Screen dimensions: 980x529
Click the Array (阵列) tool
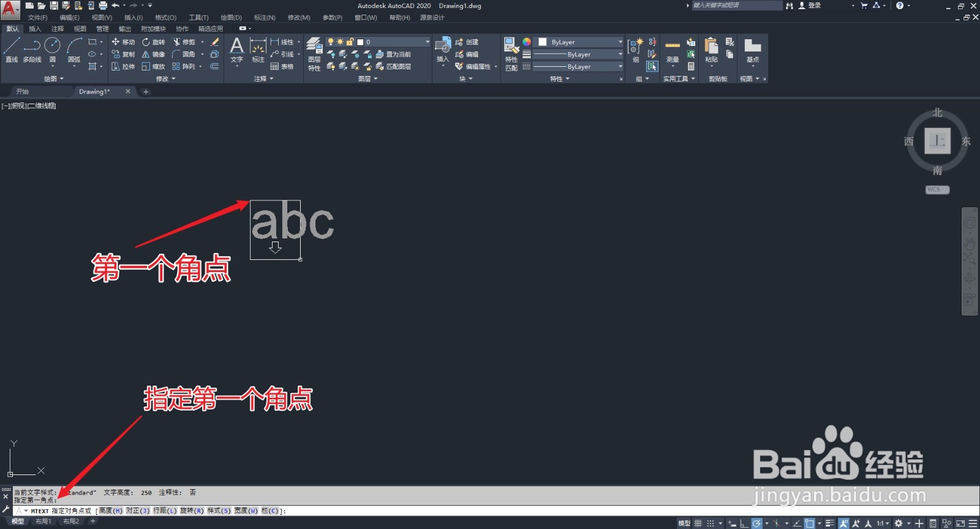pos(184,66)
